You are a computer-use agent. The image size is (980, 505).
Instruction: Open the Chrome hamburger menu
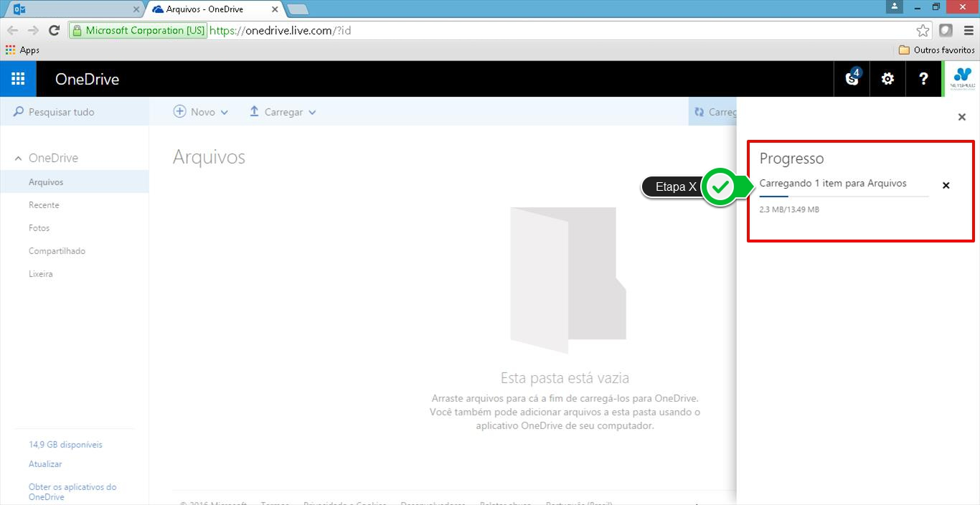[x=969, y=30]
